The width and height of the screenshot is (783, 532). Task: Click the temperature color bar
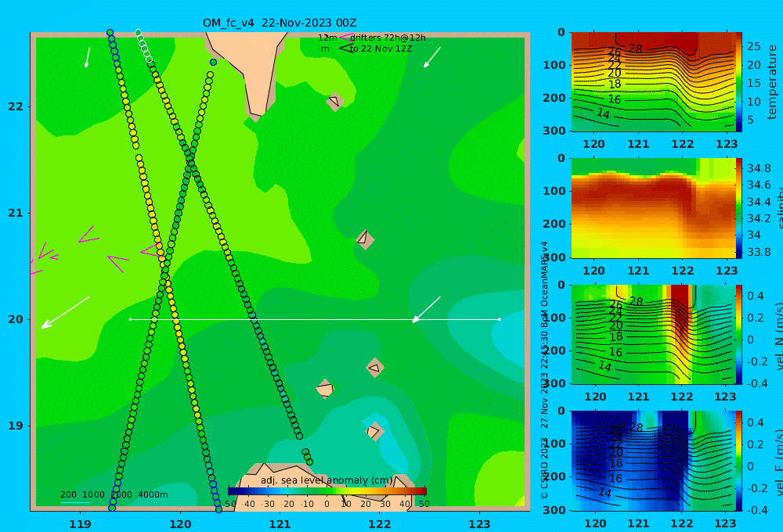[x=738, y=82]
